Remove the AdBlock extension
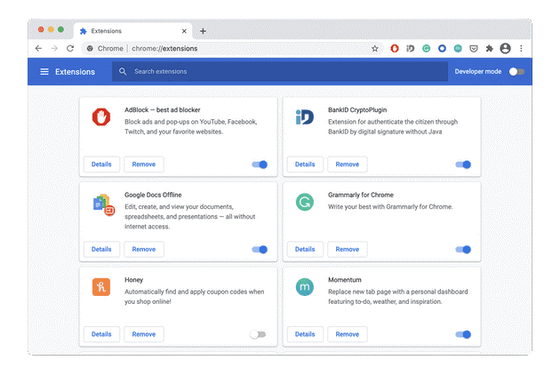This screenshot has height=392, width=560. 144,164
